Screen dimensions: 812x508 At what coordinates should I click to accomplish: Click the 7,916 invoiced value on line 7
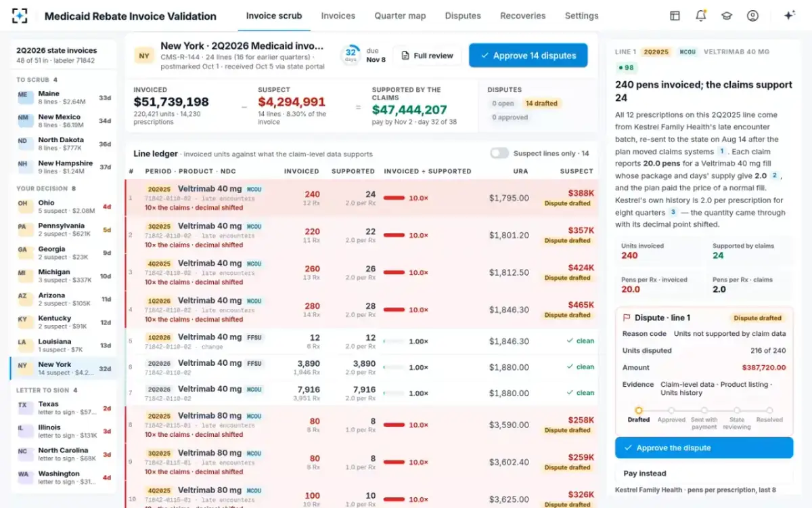pyautogui.click(x=308, y=389)
